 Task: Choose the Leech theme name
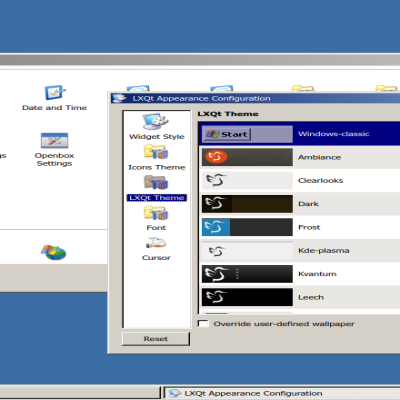coord(311,297)
